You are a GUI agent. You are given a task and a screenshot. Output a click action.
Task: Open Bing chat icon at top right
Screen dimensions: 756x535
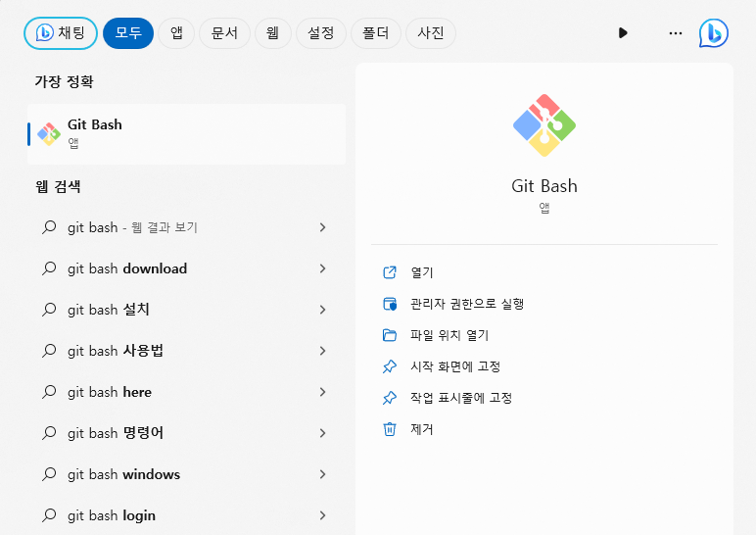(714, 33)
